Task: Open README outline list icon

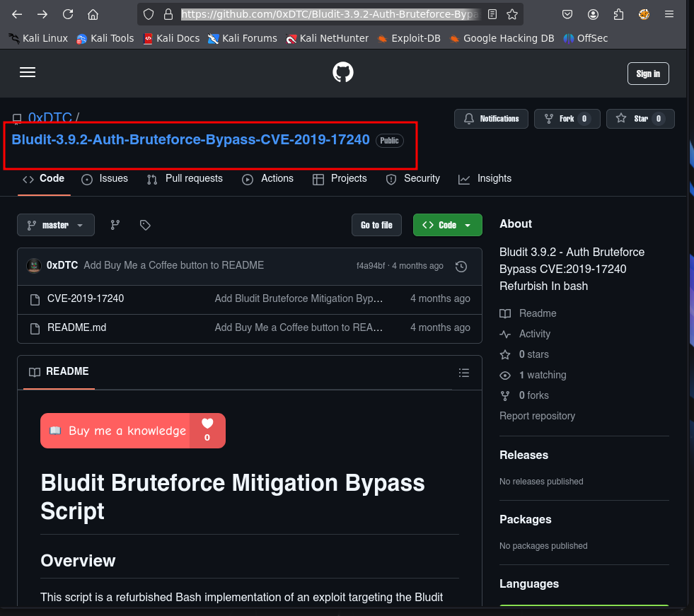Action: click(464, 373)
